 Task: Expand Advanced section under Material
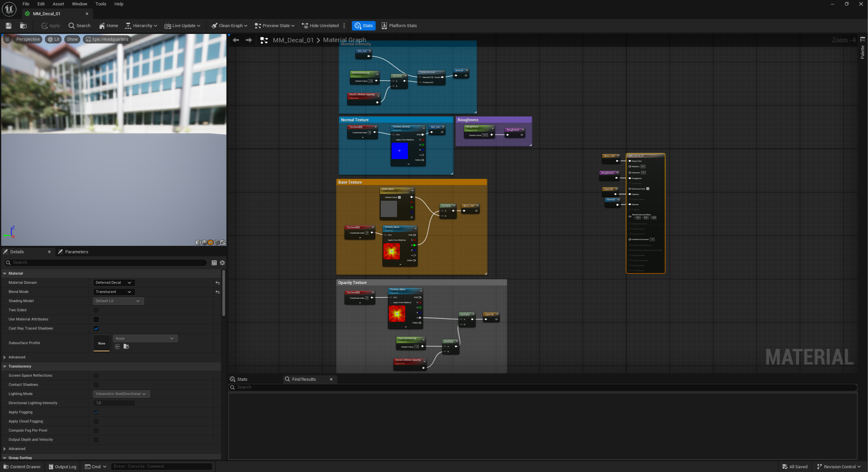coord(5,357)
